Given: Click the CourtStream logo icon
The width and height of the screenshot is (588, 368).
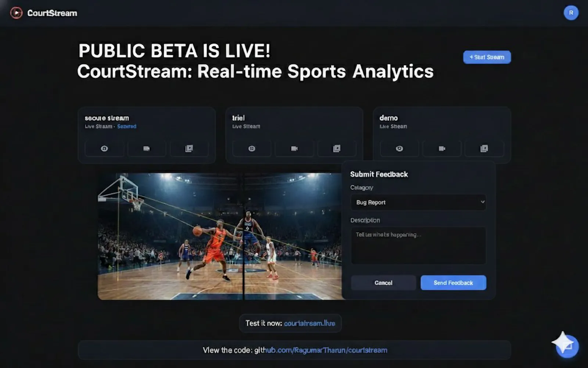Looking at the screenshot, I should [x=16, y=13].
